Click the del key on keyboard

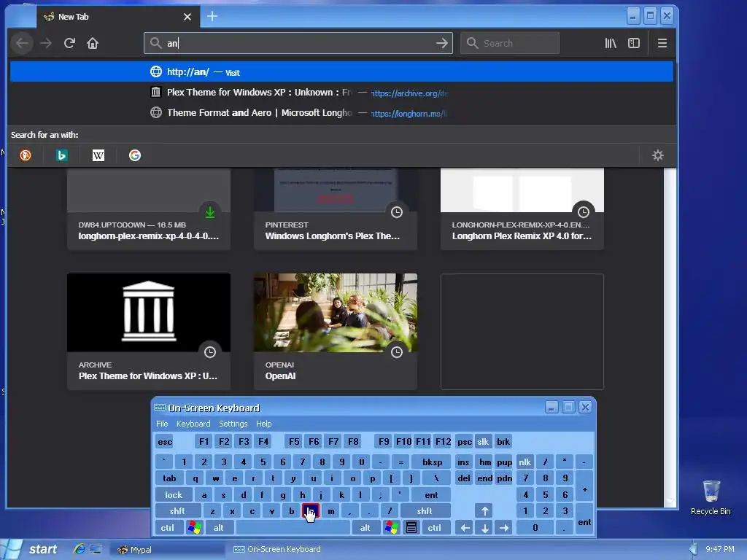[x=463, y=478]
